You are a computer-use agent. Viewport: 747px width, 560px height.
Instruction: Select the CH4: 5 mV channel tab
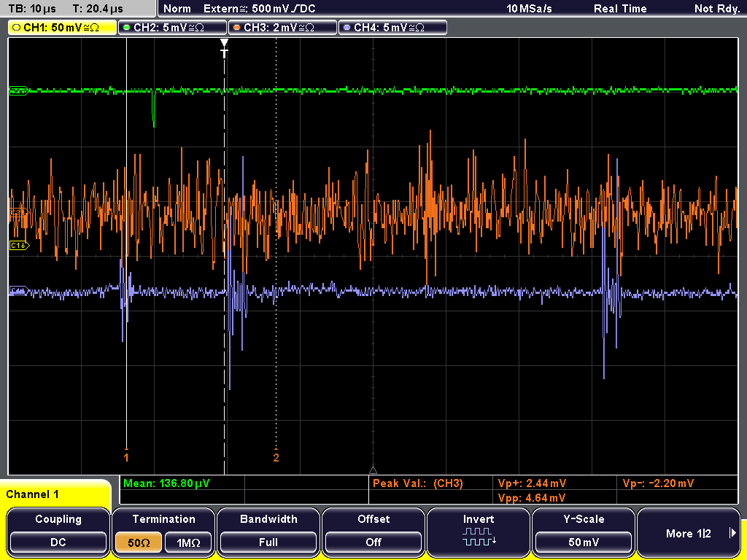pos(392,28)
